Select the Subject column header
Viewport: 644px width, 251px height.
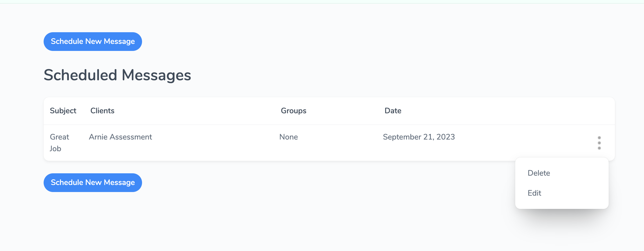point(63,111)
